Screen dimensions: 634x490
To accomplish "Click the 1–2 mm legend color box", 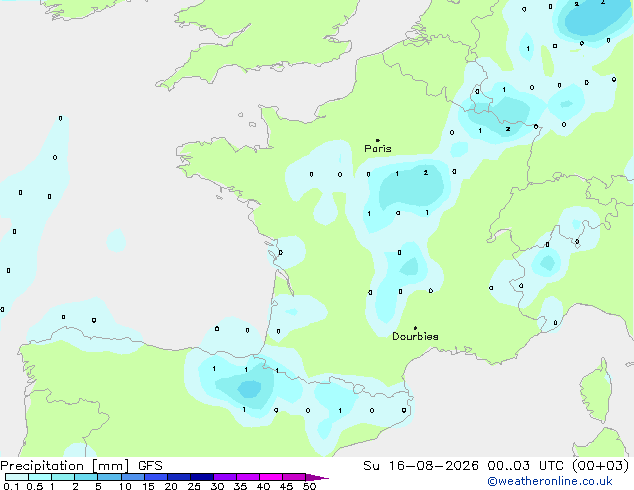I will coord(63,477).
